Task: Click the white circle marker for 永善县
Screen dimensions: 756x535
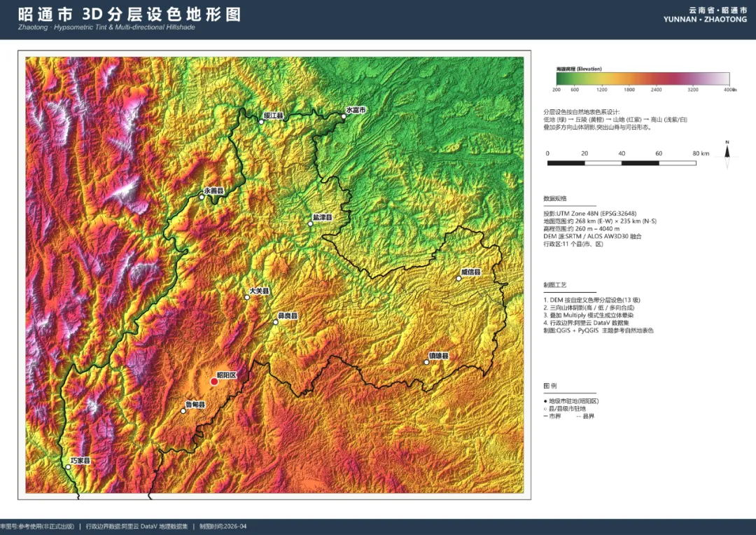Action: point(202,197)
